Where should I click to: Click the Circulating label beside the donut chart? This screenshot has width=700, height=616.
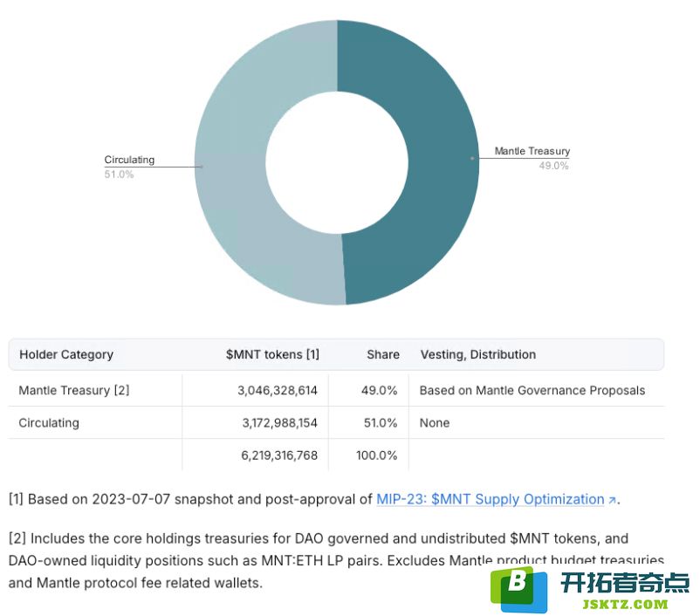point(129,160)
